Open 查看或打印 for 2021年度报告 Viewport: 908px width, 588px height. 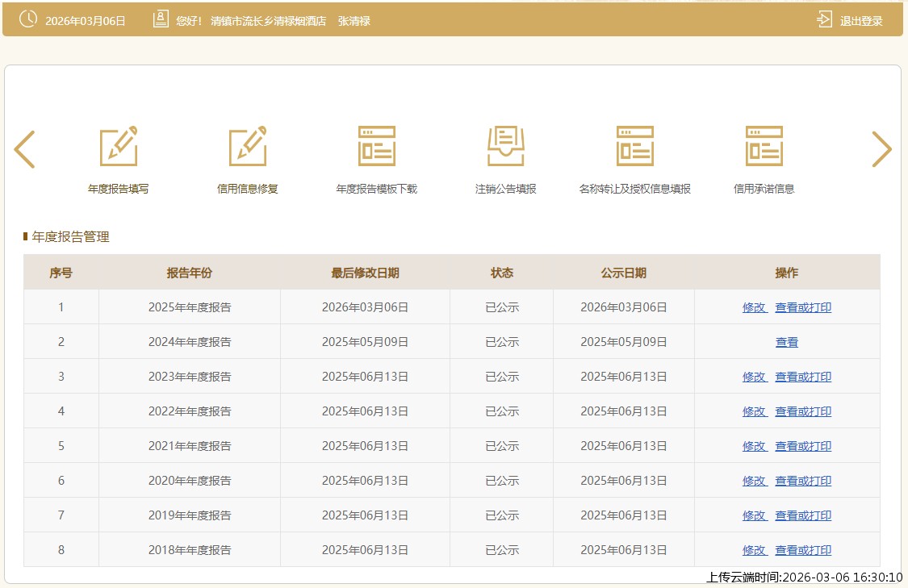pos(803,446)
